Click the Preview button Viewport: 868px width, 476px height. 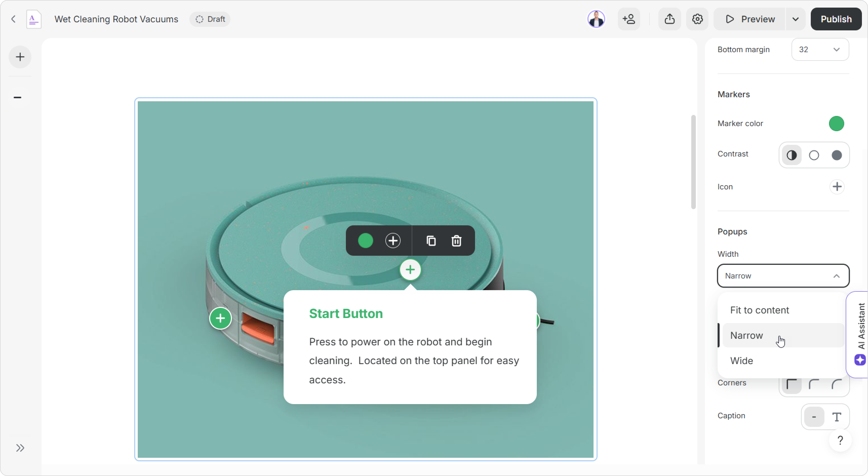tap(750, 19)
